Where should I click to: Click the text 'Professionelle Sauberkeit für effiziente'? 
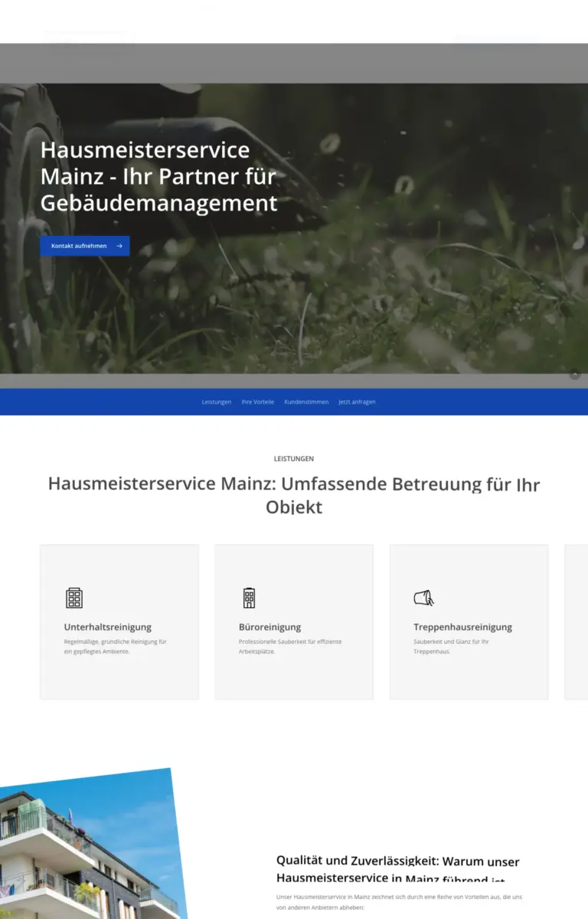(290, 642)
